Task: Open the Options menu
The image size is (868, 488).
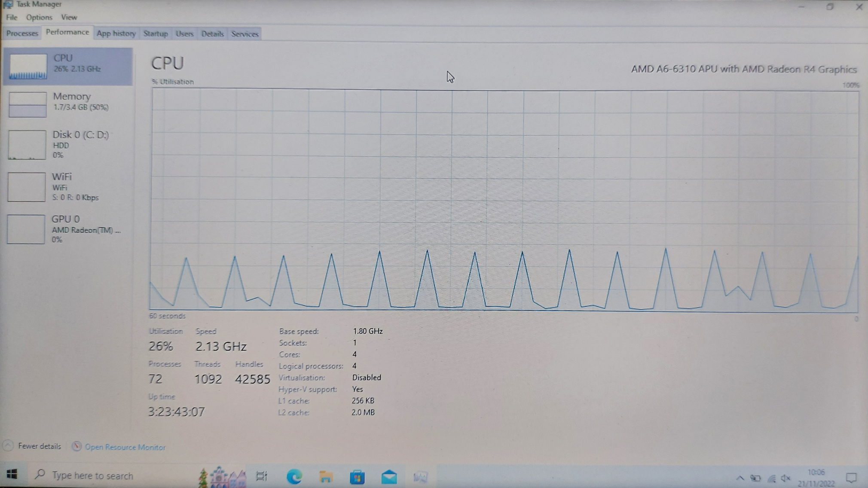Action: pos(39,17)
